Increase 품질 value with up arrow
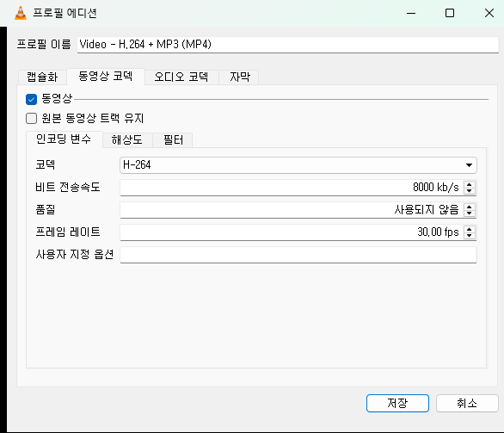This screenshot has height=433, width=504. pos(470,207)
